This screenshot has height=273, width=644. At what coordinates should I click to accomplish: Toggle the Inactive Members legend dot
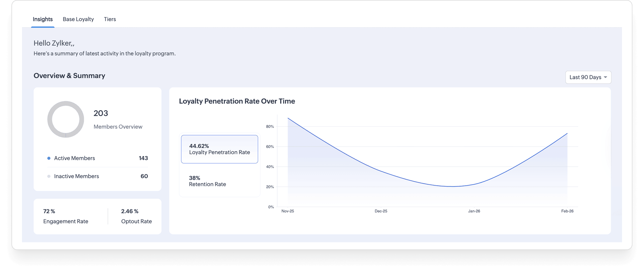coord(49,176)
